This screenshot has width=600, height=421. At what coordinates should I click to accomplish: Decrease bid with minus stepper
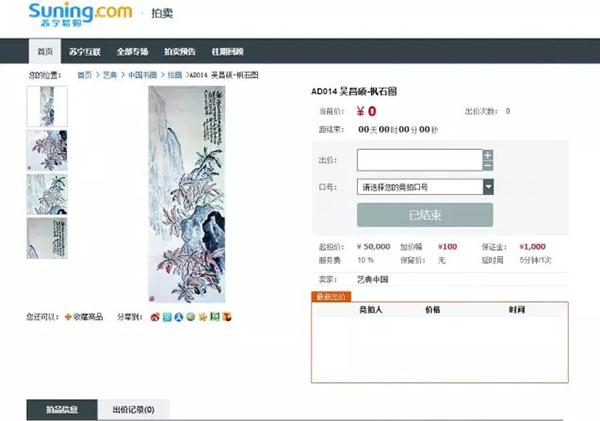pyautogui.click(x=488, y=166)
